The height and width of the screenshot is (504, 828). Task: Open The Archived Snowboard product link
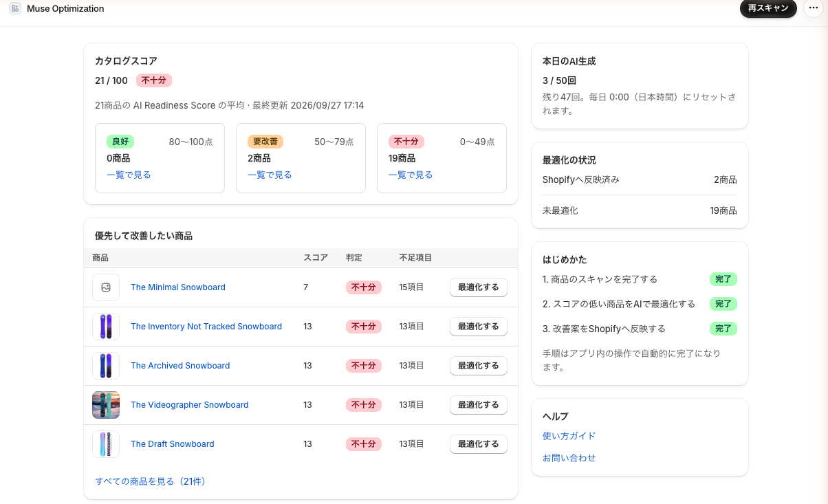180,366
